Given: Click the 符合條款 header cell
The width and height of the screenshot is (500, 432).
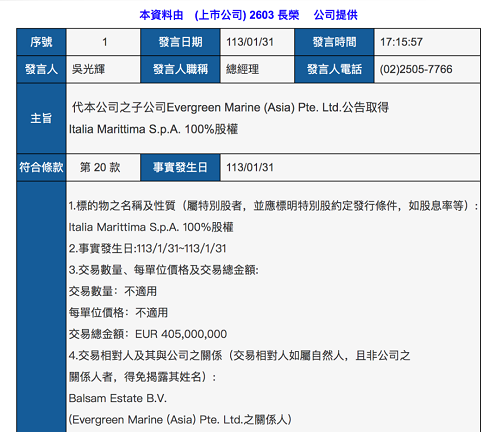Looking at the screenshot, I should pos(41,167).
